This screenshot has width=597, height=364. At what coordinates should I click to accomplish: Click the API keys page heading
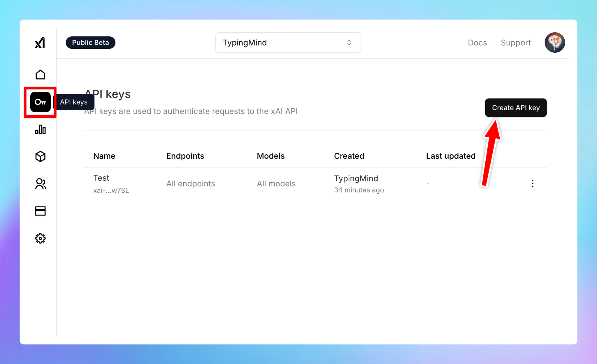pyautogui.click(x=107, y=94)
